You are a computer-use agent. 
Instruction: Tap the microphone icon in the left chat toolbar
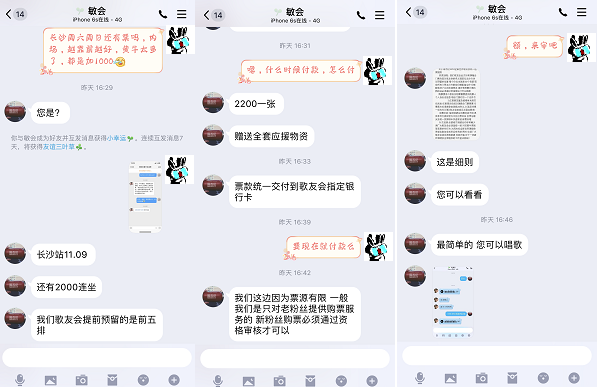pyautogui.click(x=20, y=380)
